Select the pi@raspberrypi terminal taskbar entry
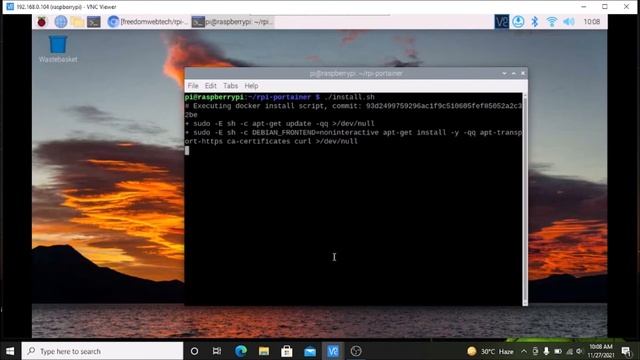This screenshot has width=640, height=360. 232,22
